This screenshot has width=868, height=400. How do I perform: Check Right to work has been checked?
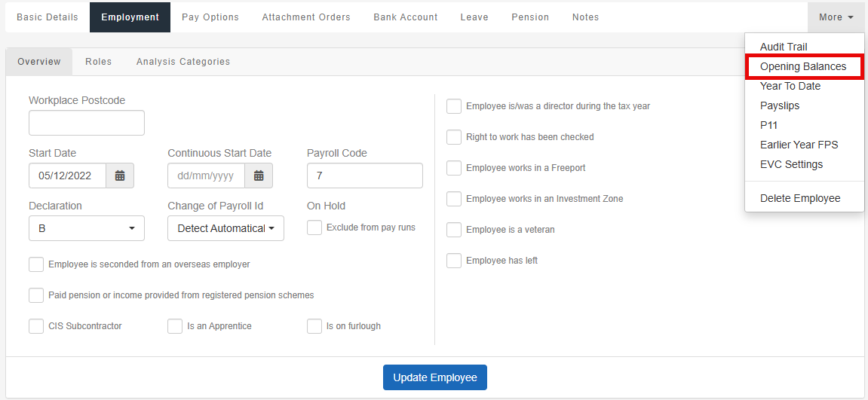pos(454,136)
